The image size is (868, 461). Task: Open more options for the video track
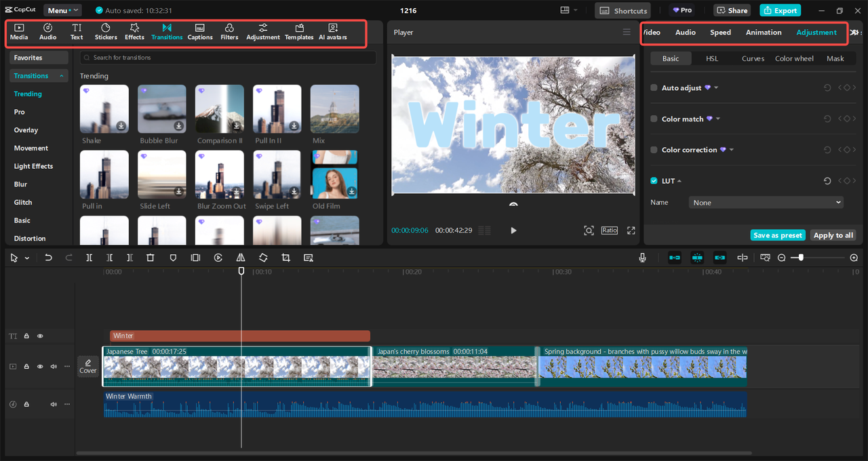(66, 367)
